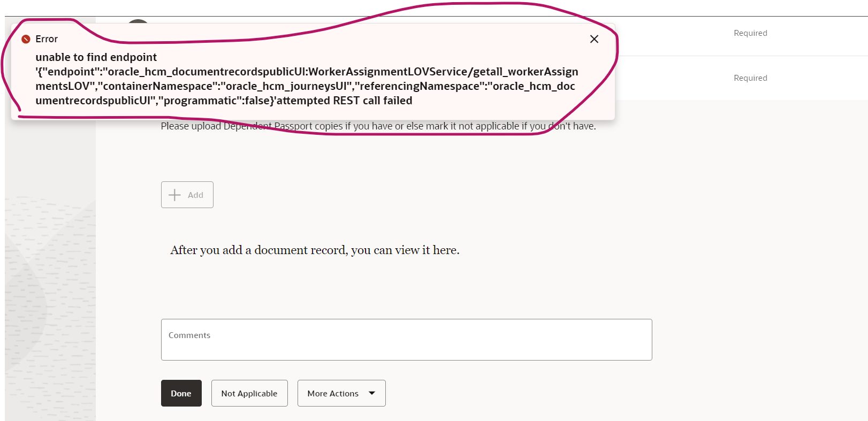This screenshot has height=421, width=868.
Task: Close the error notification
Action: pos(594,39)
